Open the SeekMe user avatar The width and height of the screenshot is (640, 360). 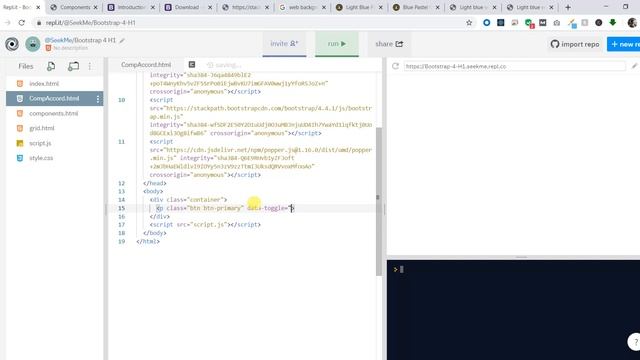click(x=33, y=44)
